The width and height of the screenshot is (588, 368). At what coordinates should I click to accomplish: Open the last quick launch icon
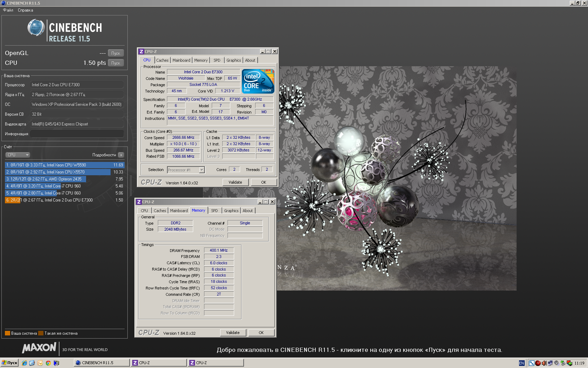(56, 363)
